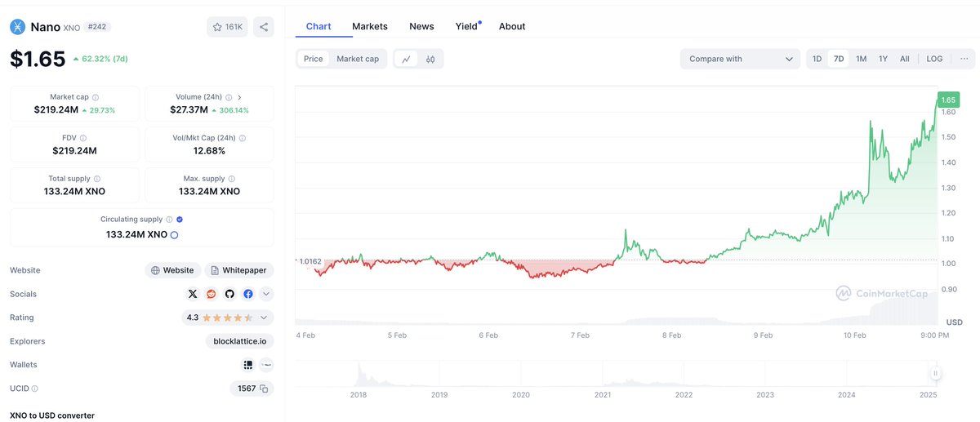The width and height of the screenshot is (980, 422).
Task: Click the 1.65 current price label
Action: (x=948, y=100)
